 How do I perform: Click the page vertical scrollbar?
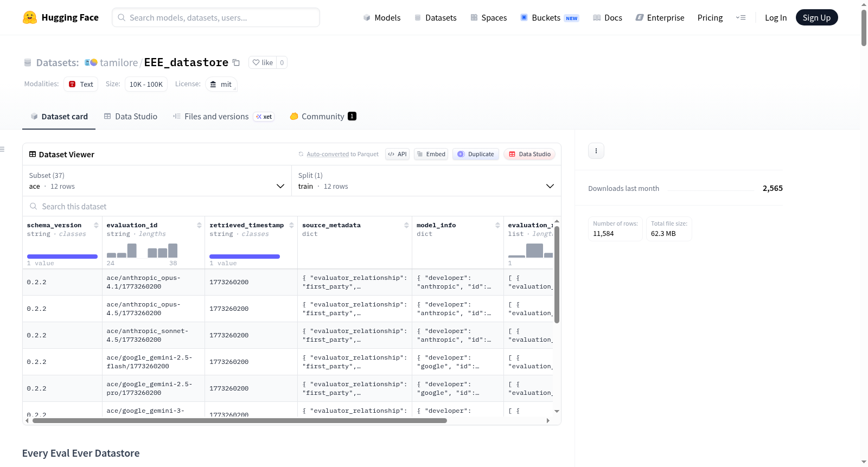864,27
